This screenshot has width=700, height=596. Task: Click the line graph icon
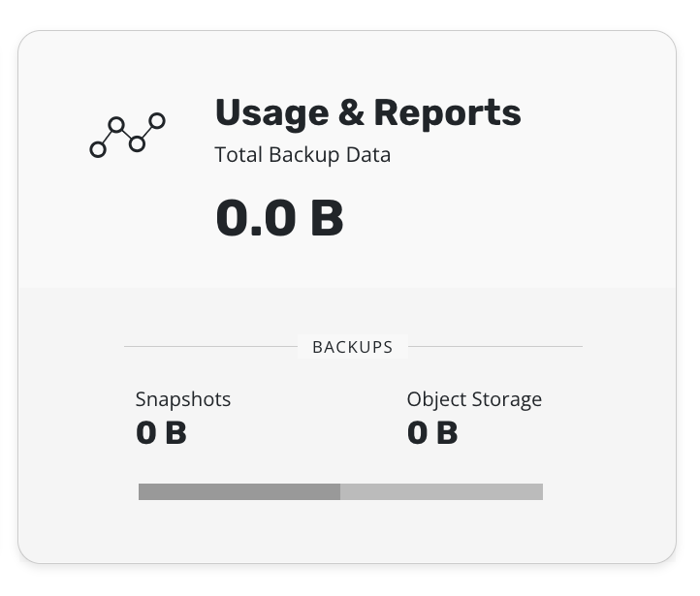pos(127,136)
